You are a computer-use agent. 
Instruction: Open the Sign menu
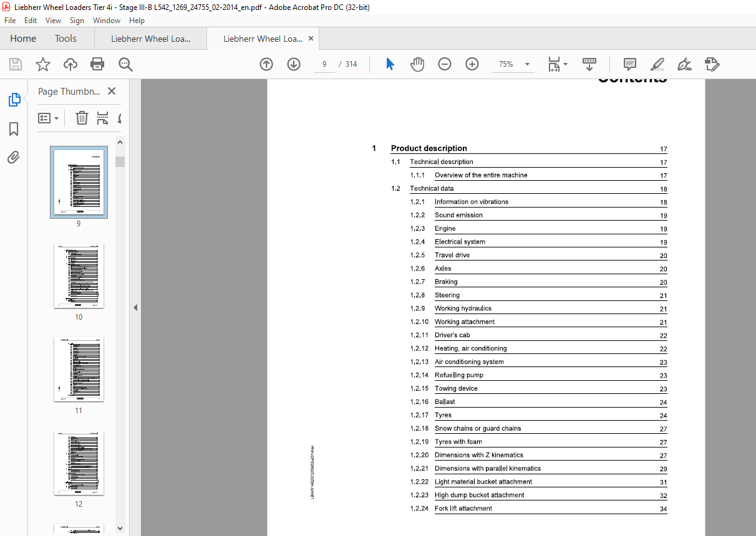click(77, 21)
